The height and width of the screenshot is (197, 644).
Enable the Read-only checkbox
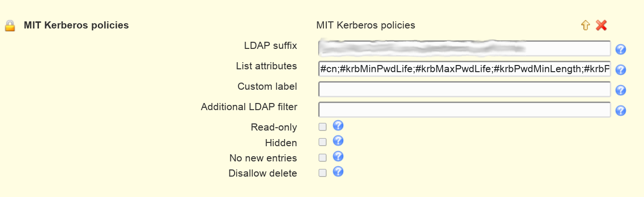click(322, 127)
